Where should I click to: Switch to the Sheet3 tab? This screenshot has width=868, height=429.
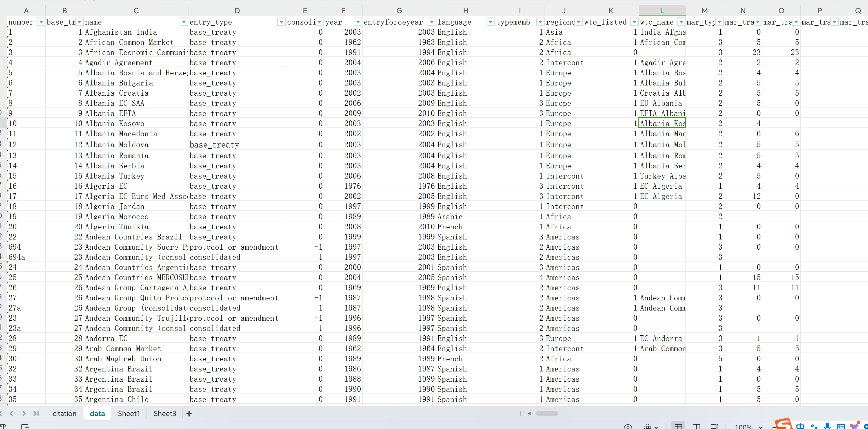pos(165,413)
